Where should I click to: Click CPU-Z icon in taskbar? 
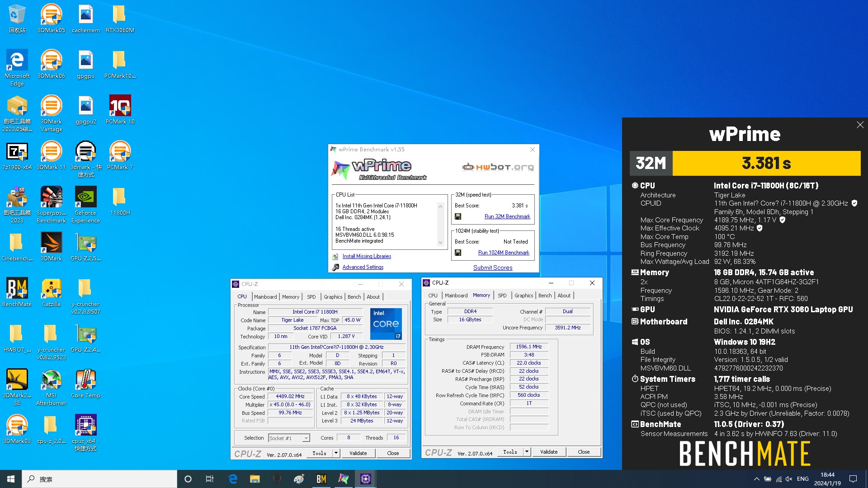[365, 479]
